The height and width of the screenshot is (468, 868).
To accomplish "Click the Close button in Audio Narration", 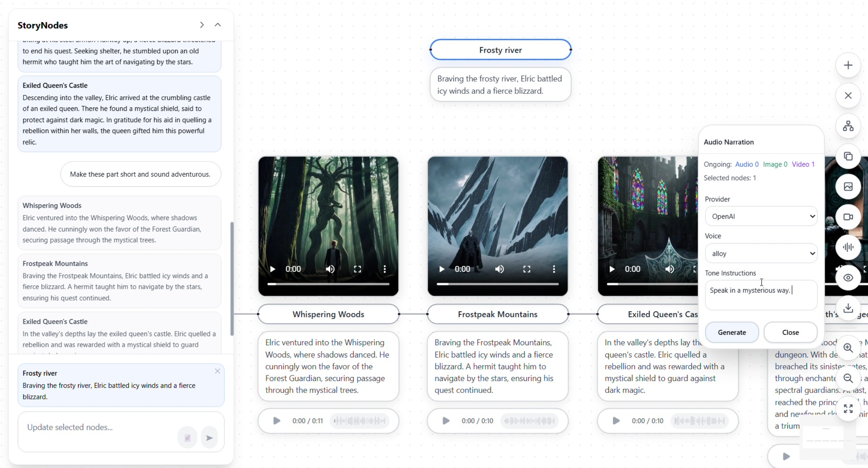I will pos(790,332).
